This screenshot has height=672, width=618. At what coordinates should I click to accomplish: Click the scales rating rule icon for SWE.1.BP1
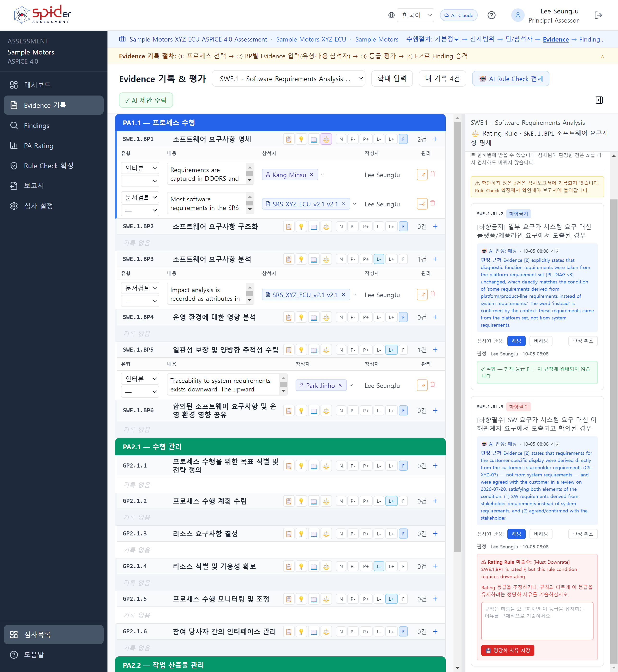tap(326, 139)
